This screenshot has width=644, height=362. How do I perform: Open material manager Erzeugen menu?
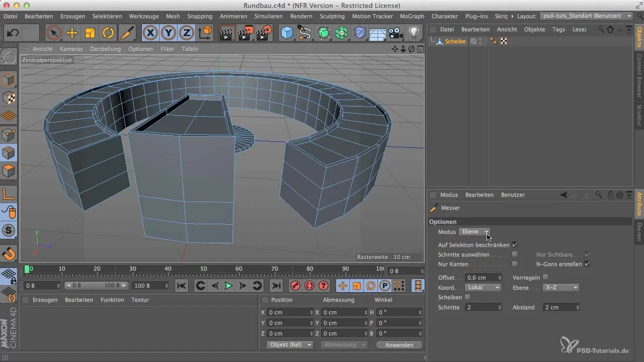(x=45, y=300)
